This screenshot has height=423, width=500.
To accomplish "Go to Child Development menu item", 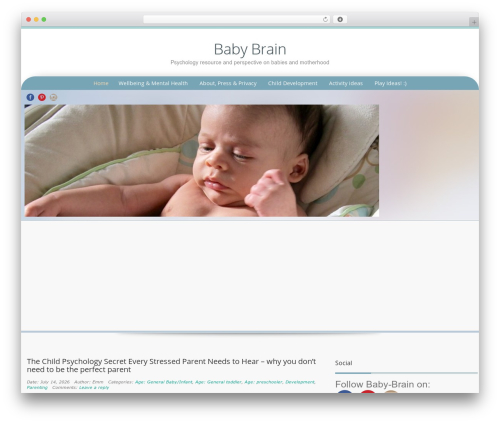I will pyautogui.click(x=293, y=83).
